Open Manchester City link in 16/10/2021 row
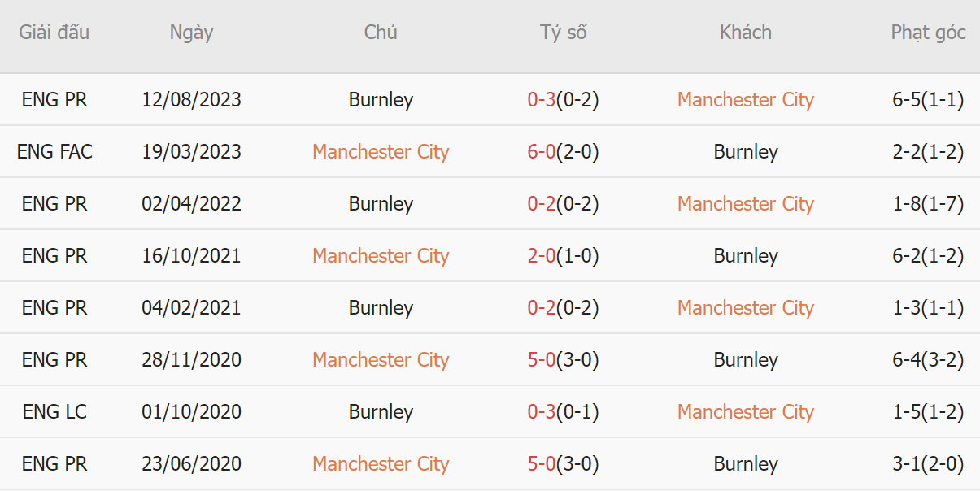This screenshot has width=980, height=491. 381,256
